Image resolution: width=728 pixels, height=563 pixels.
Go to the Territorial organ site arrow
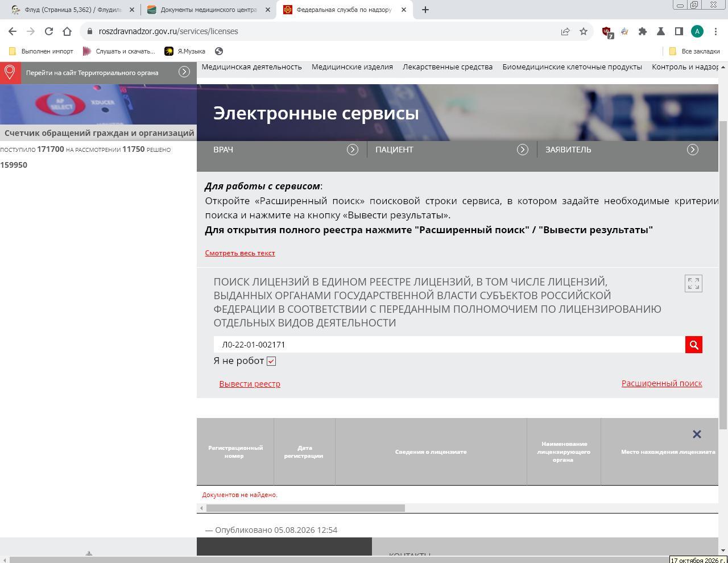tap(184, 72)
